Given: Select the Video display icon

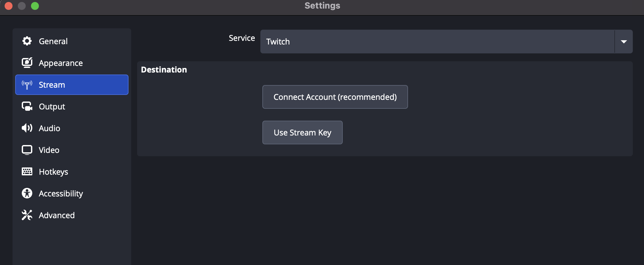Looking at the screenshot, I should (x=27, y=150).
